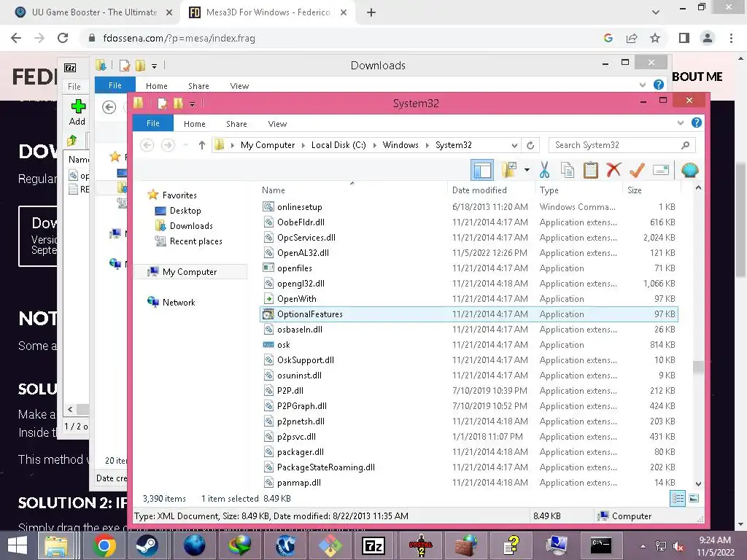
Task: Open the Home tab in Downloads window
Action: click(156, 86)
